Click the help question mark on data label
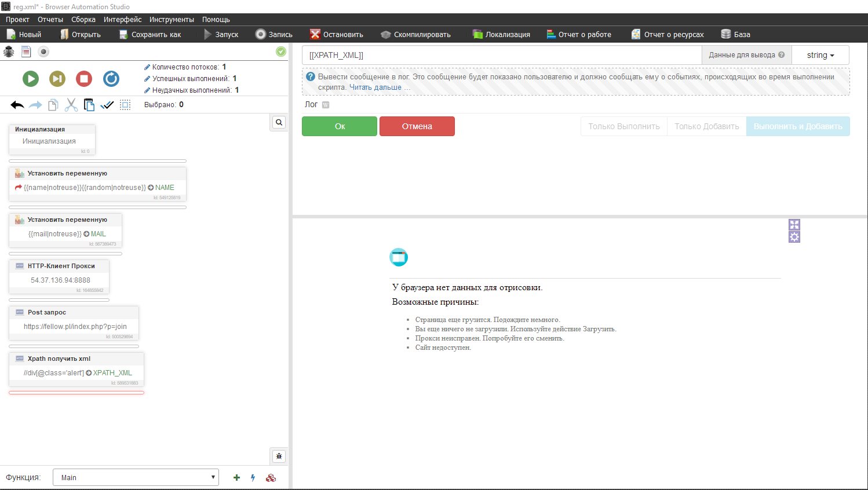The image size is (868, 490). [x=782, y=55]
